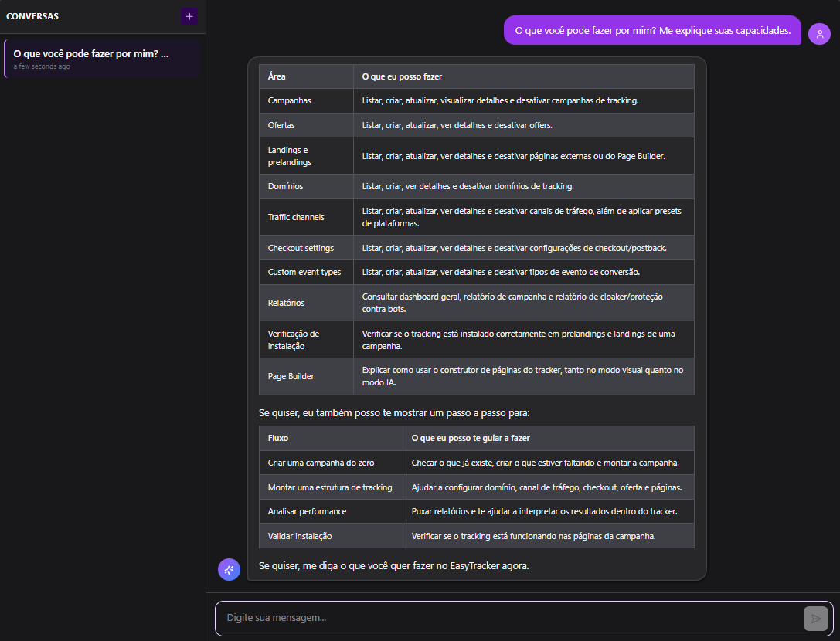Click the closing EasyTracker sentence
This screenshot has height=641, width=840.
click(394, 566)
